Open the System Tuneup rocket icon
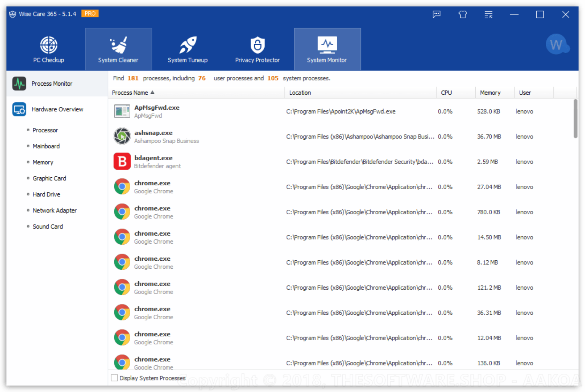This screenshot has width=585, height=392. (x=188, y=45)
